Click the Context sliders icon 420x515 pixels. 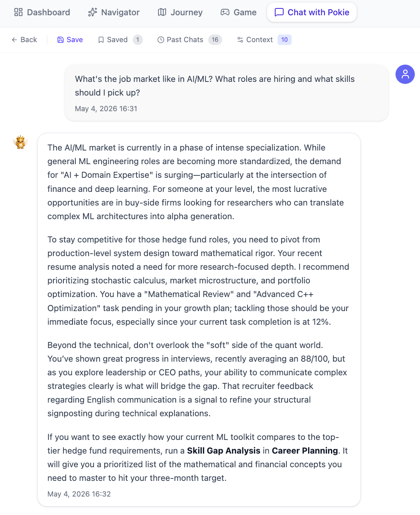pos(240,40)
